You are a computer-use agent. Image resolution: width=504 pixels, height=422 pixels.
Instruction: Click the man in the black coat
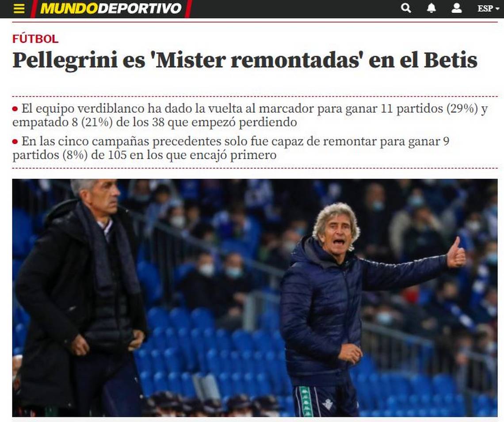pos(80,298)
